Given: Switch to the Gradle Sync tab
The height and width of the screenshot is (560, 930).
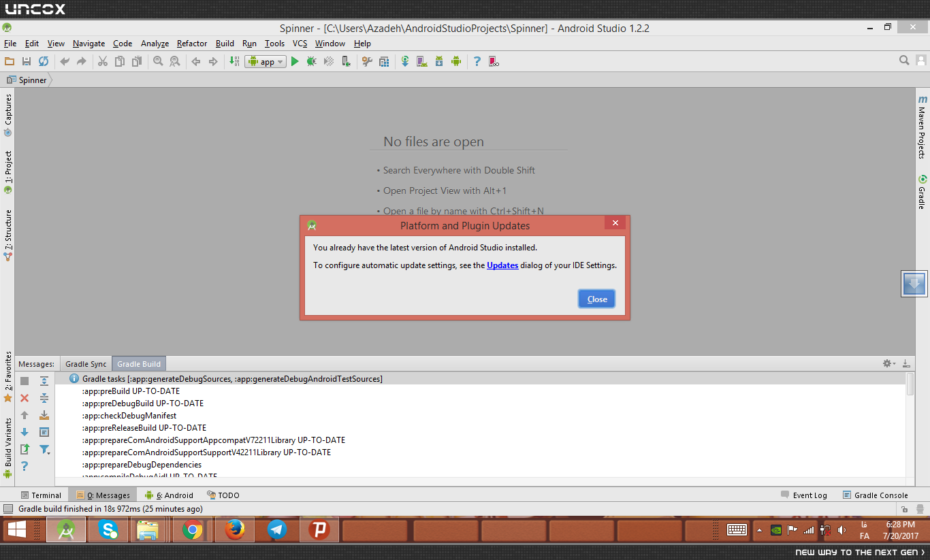Looking at the screenshot, I should click(x=86, y=364).
